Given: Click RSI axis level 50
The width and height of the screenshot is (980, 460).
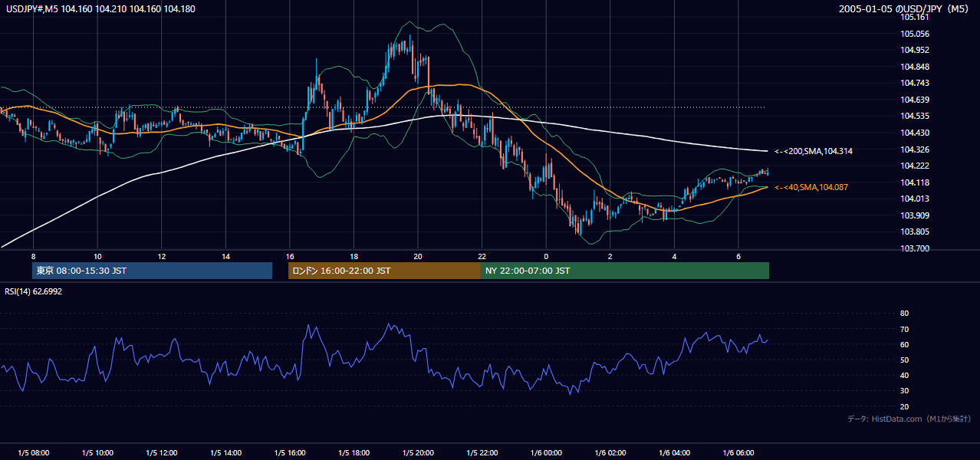Looking at the screenshot, I should point(904,360).
